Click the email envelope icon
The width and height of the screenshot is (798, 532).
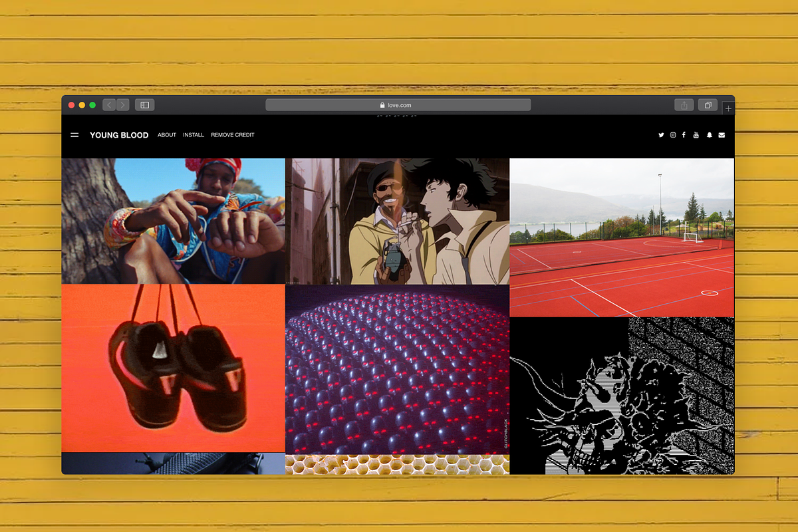722,135
